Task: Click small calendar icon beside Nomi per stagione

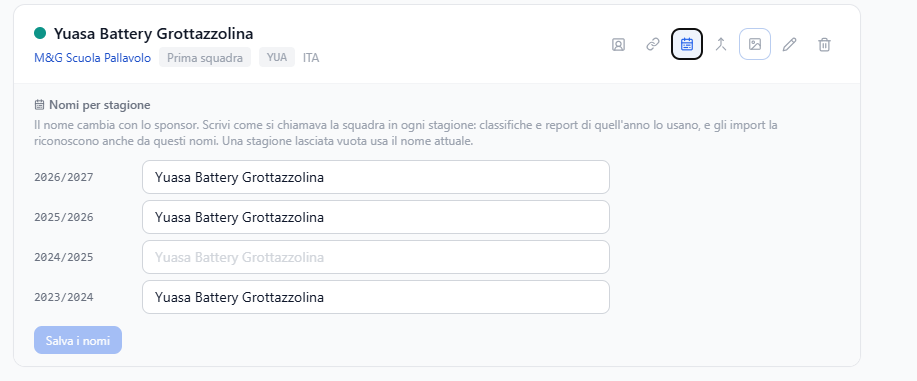Action: pos(39,105)
